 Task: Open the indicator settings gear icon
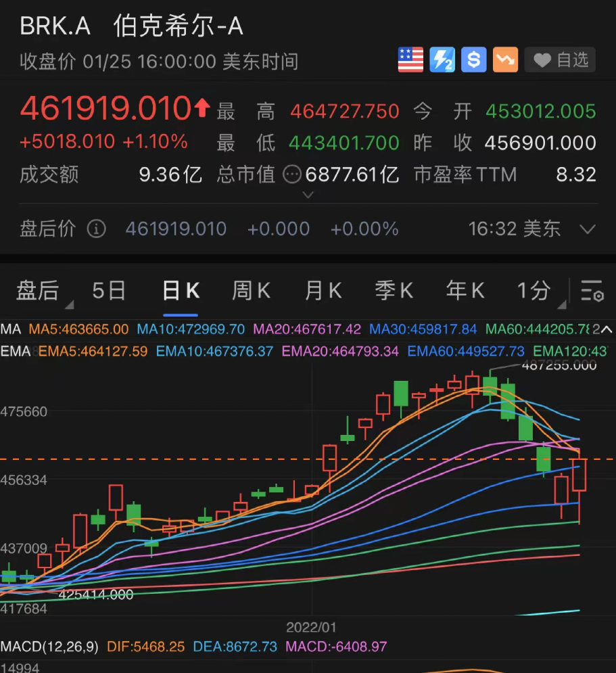pos(592,290)
